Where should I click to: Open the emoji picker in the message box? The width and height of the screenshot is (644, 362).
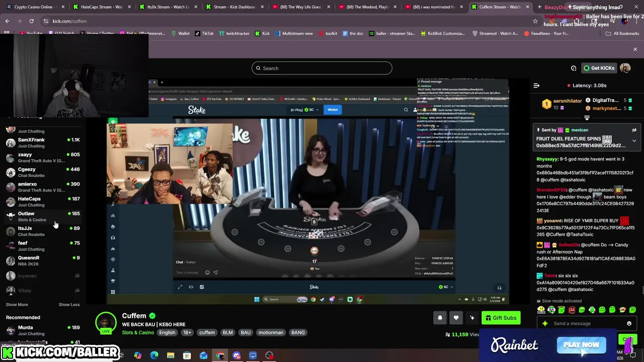(629, 323)
